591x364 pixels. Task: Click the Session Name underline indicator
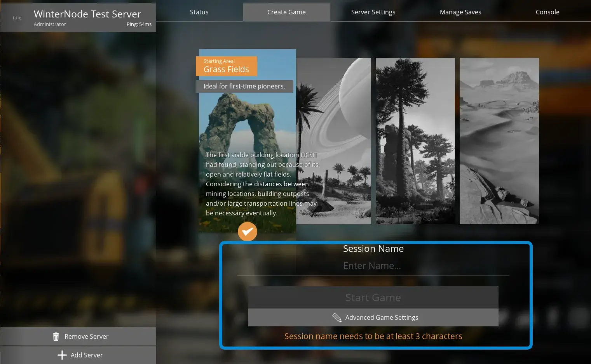click(x=373, y=276)
